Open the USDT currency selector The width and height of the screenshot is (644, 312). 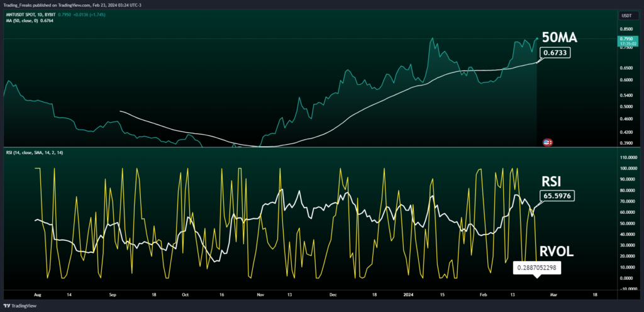click(628, 16)
